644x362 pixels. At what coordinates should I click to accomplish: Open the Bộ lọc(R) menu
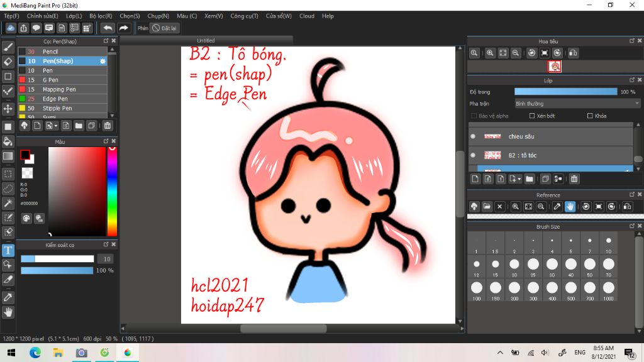coord(101,16)
